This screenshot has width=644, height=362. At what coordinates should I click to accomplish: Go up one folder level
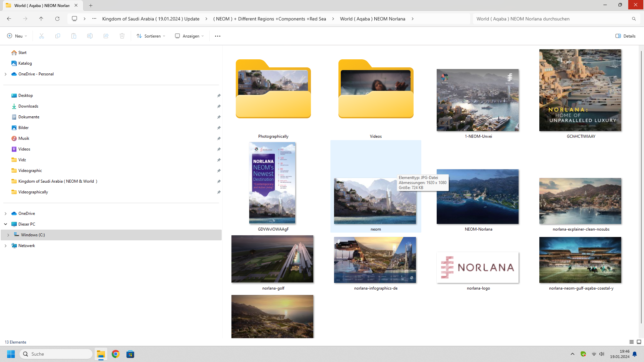41,19
